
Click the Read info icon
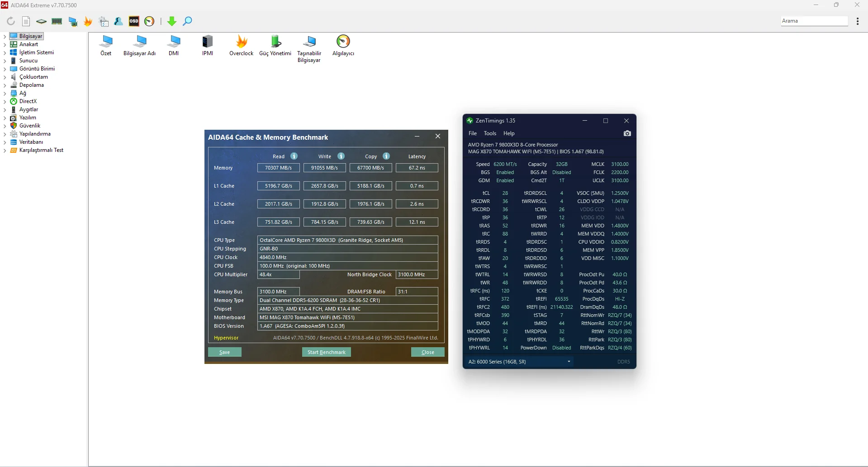(294, 156)
